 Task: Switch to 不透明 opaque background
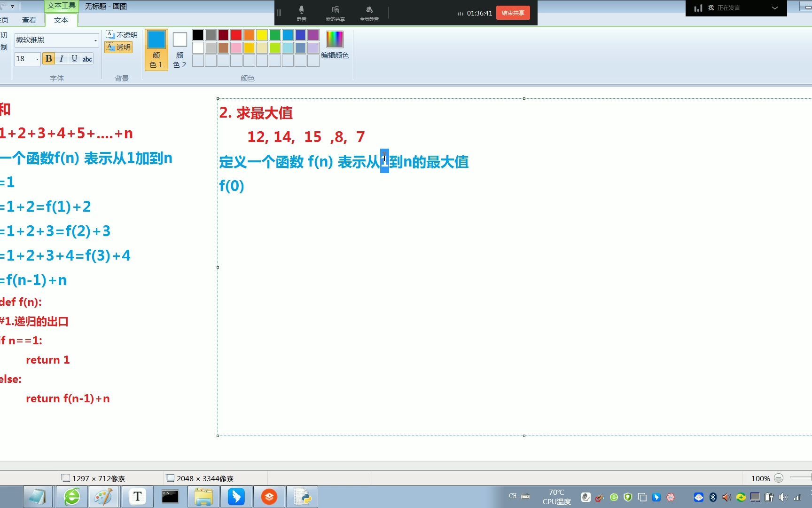tap(118, 35)
